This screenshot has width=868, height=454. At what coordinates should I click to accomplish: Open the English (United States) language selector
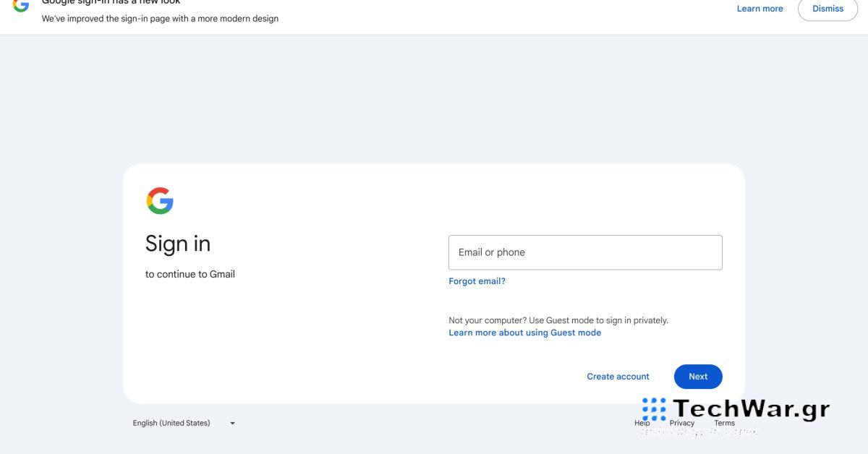pyautogui.click(x=171, y=423)
